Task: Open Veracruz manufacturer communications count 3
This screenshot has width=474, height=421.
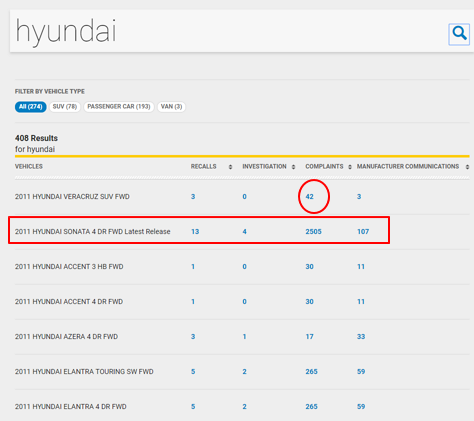Action: [x=359, y=197]
